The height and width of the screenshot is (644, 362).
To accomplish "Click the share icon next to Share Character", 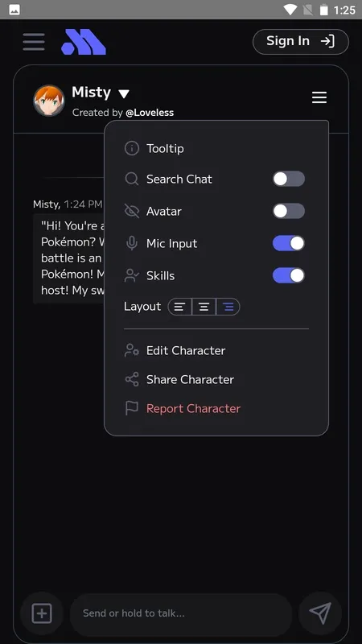I will click(132, 379).
